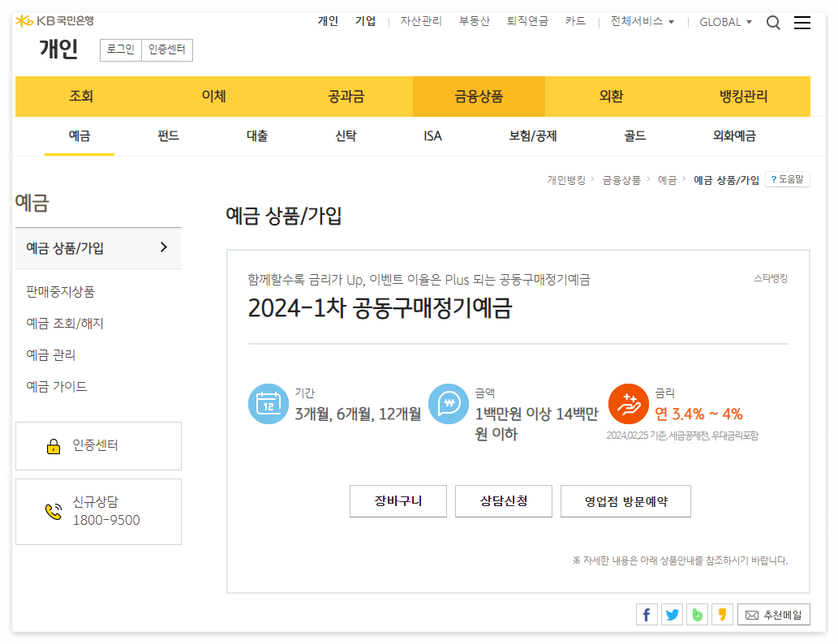Share via the Twitter icon

coord(672,615)
